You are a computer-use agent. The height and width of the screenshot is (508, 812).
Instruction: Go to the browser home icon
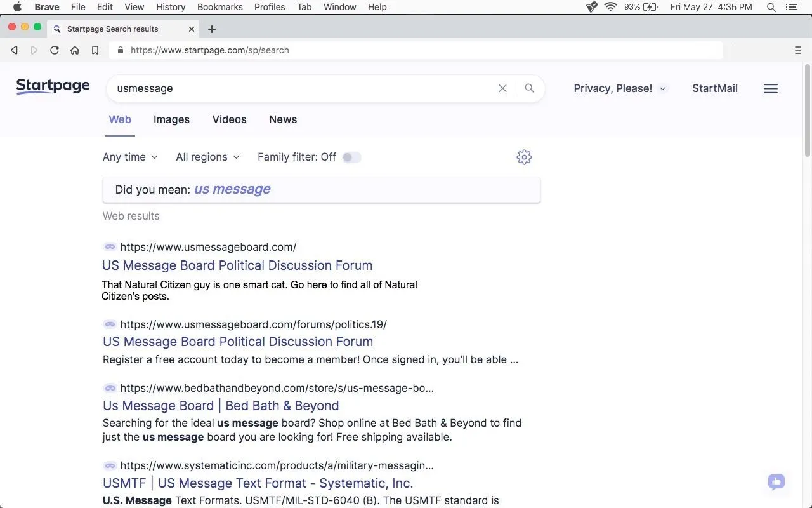point(75,50)
